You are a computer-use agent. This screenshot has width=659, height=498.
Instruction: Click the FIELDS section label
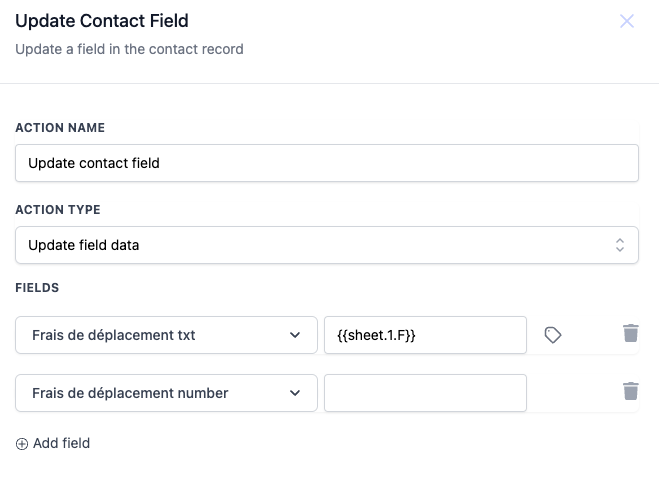pyautogui.click(x=37, y=288)
